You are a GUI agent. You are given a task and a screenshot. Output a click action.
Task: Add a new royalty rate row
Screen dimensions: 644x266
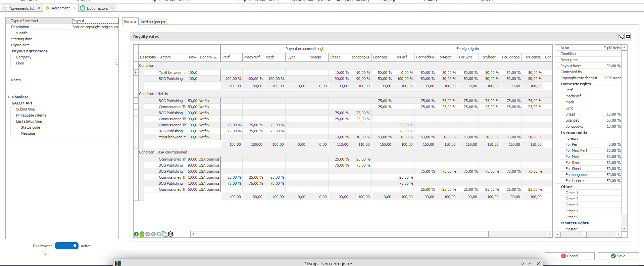(x=136, y=234)
